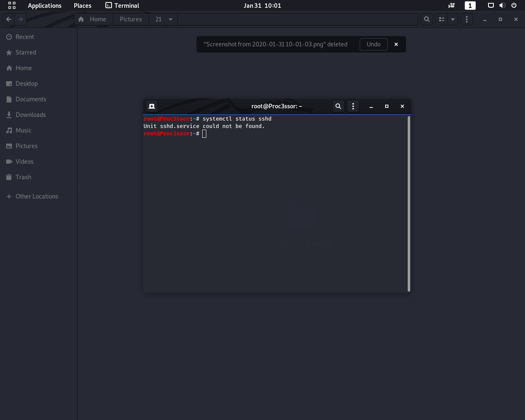Maximize the terminal window
The height and width of the screenshot is (420, 525).
pyautogui.click(x=387, y=106)
